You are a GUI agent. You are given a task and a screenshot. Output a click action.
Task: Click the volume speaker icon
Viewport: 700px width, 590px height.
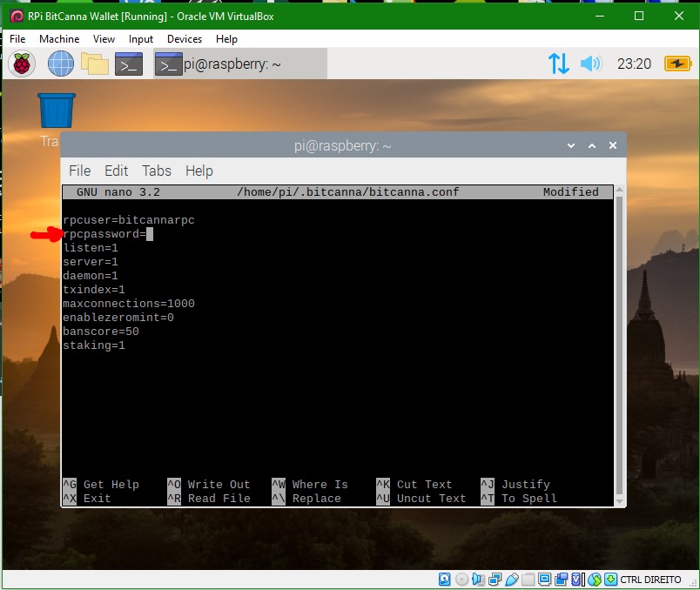click(x=591, y=64)
